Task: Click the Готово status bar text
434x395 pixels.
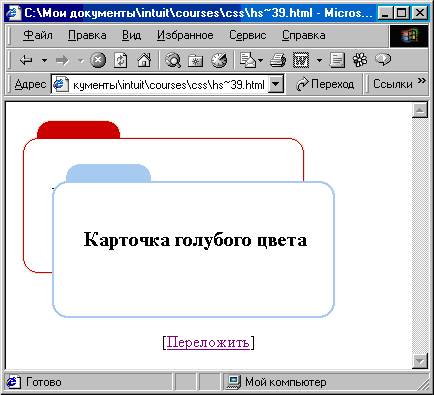Action: pos(44,382)
